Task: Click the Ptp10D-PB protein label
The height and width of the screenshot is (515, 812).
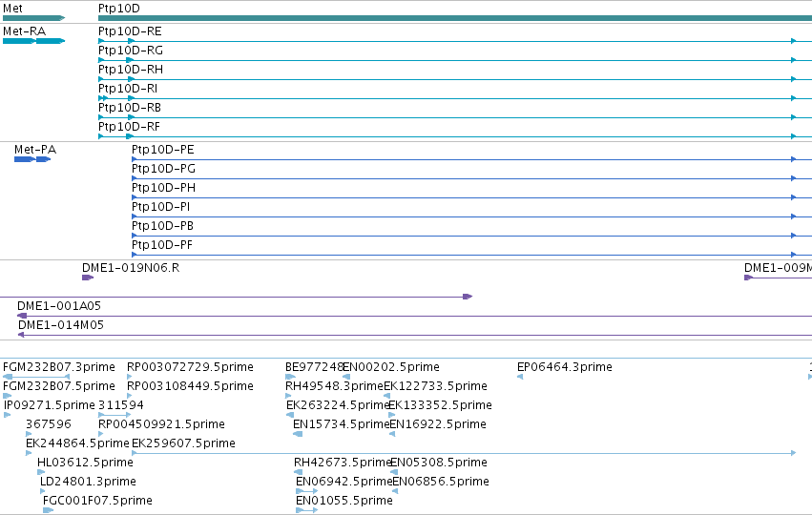Action: [x=162, y=226]
